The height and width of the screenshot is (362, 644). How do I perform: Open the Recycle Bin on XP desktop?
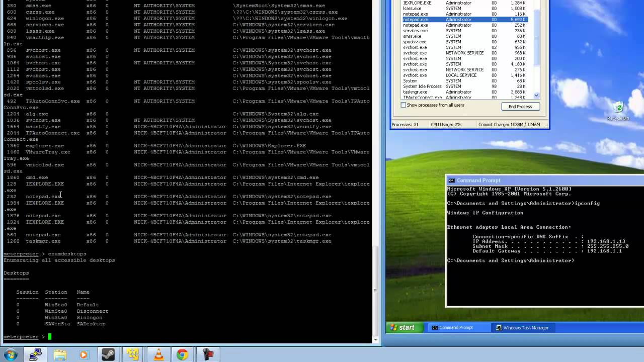tap(618, 111)
